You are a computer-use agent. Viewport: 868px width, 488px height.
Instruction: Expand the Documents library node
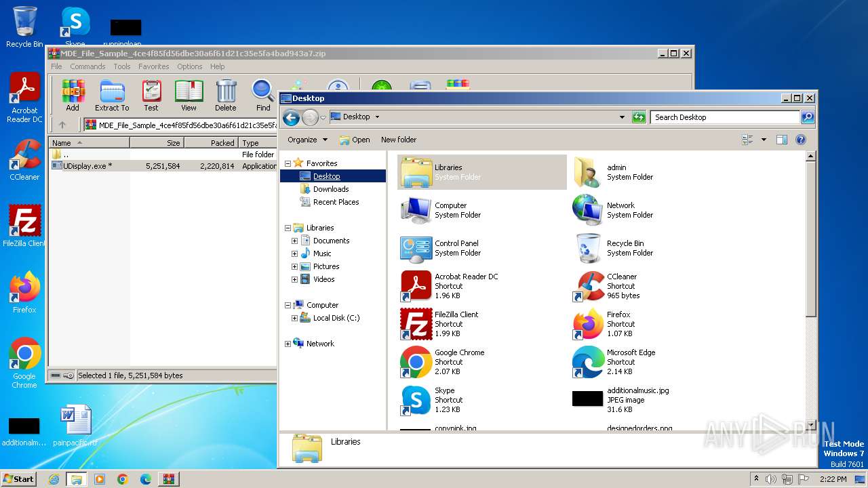[x=295, y=241]
